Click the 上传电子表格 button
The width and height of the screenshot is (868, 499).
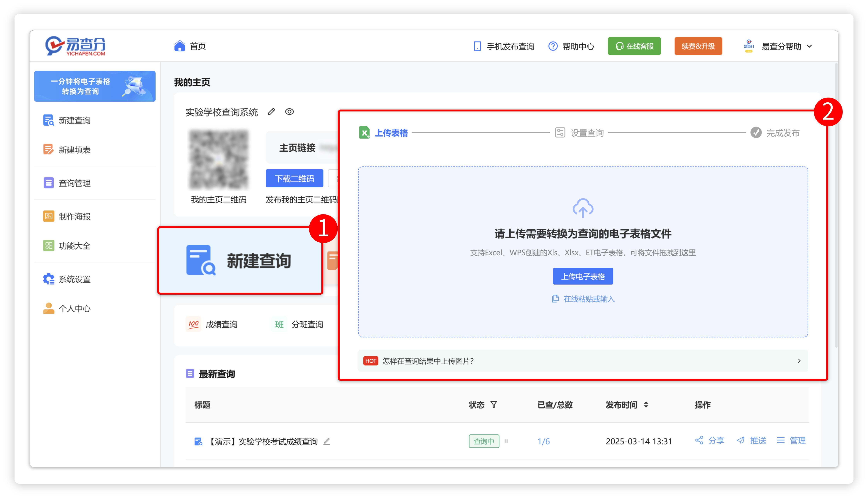(x=583, y=276)
